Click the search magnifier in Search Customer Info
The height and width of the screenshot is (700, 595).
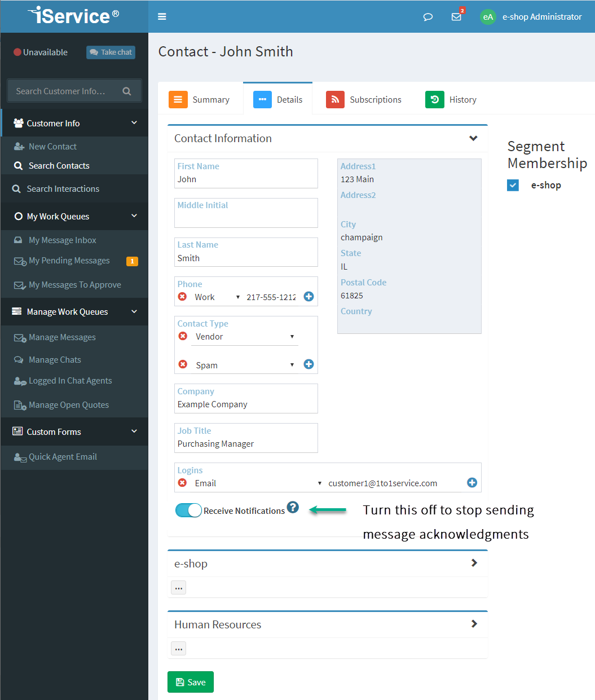127,91
